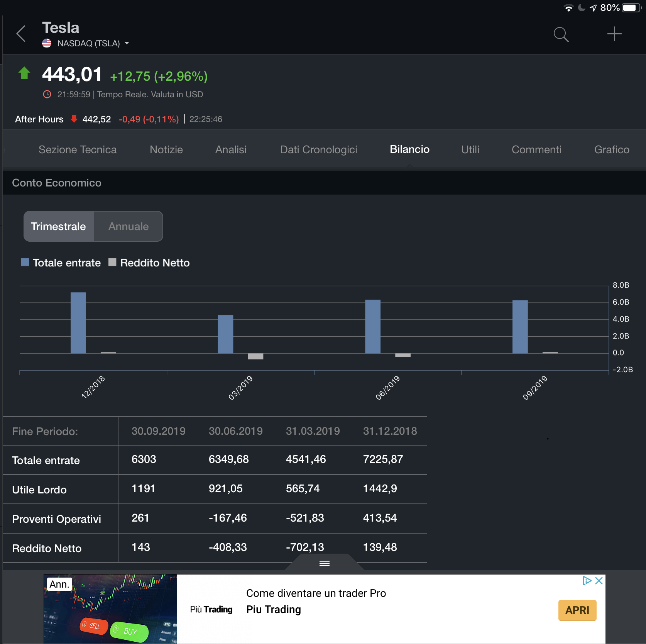Click the APRI ad button
The height and width of the screenshot is (644, 646).
tap(577, 610)
